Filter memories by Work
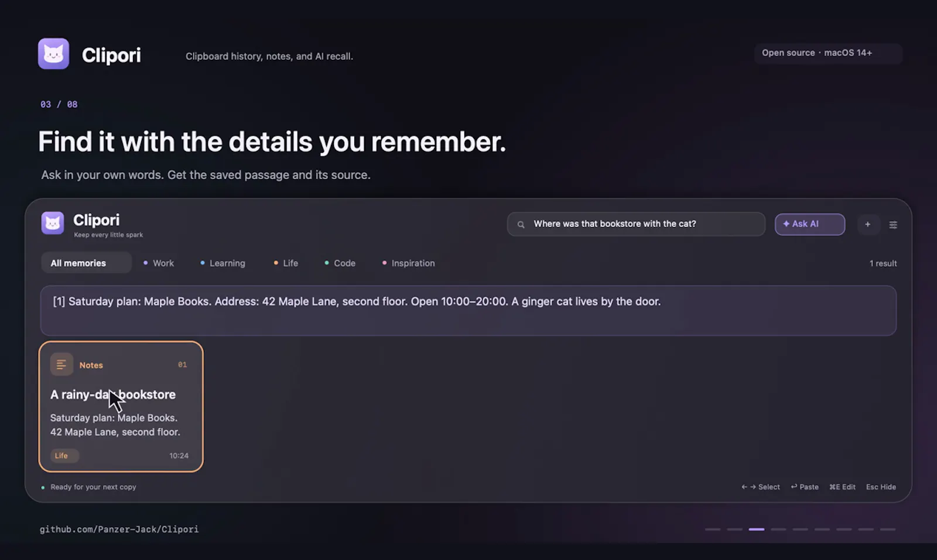The width and height of the screenshot is (937, 560). [159, 263]
